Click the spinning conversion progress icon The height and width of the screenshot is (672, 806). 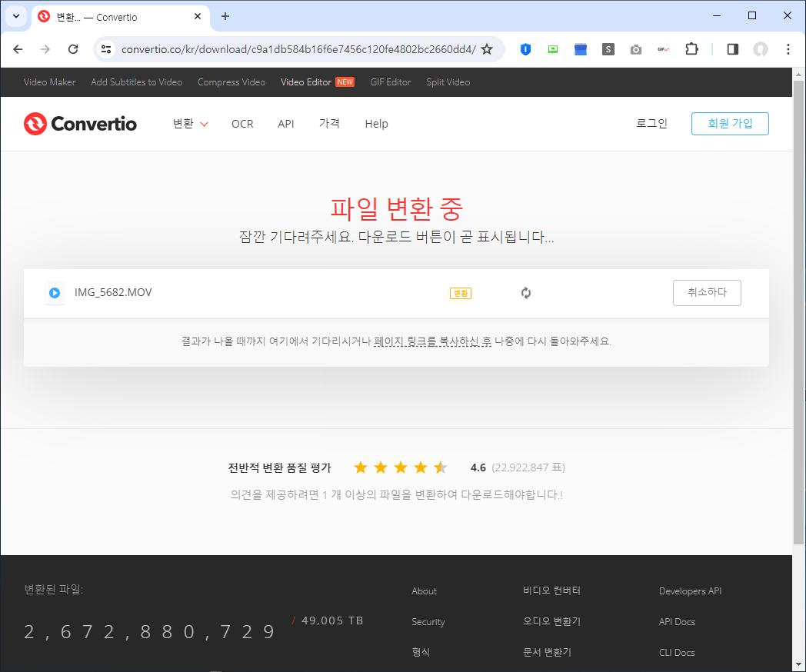pos(526,293)
